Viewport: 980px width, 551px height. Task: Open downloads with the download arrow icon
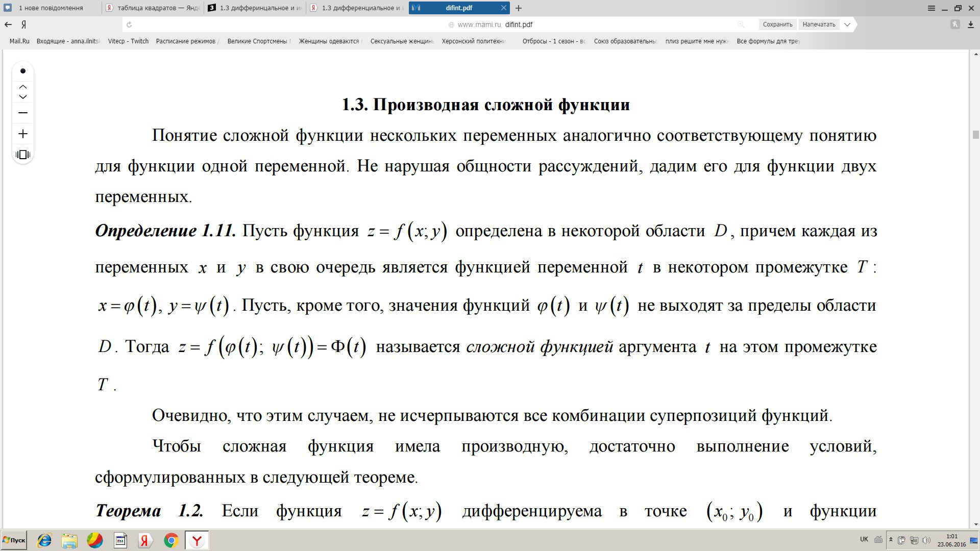click(x=970, y=24)
